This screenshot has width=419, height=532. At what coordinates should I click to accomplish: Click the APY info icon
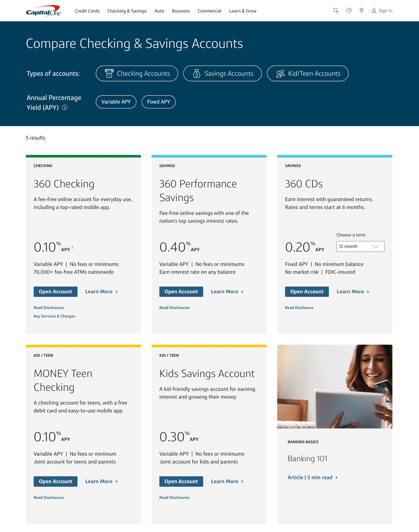click(65, 107)
